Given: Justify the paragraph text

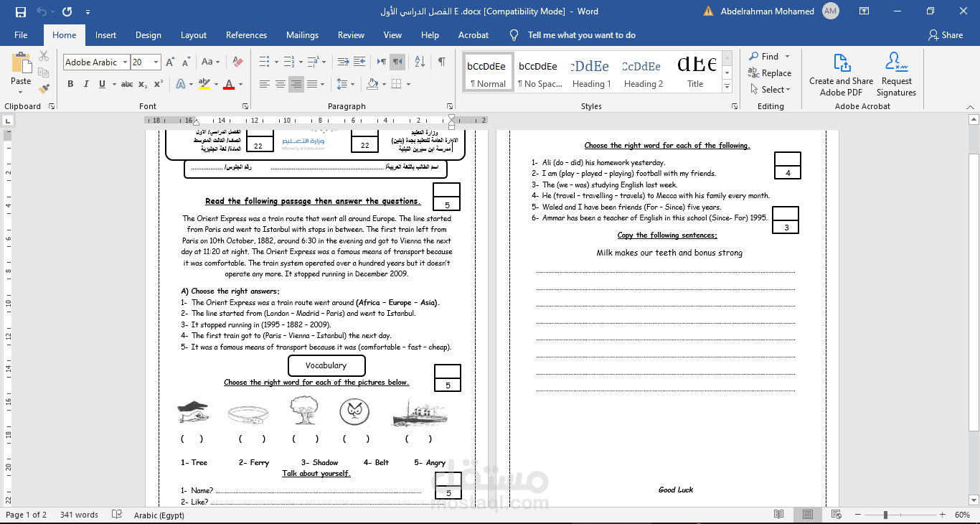Looking at the screenshot, I should click(312, 84).
